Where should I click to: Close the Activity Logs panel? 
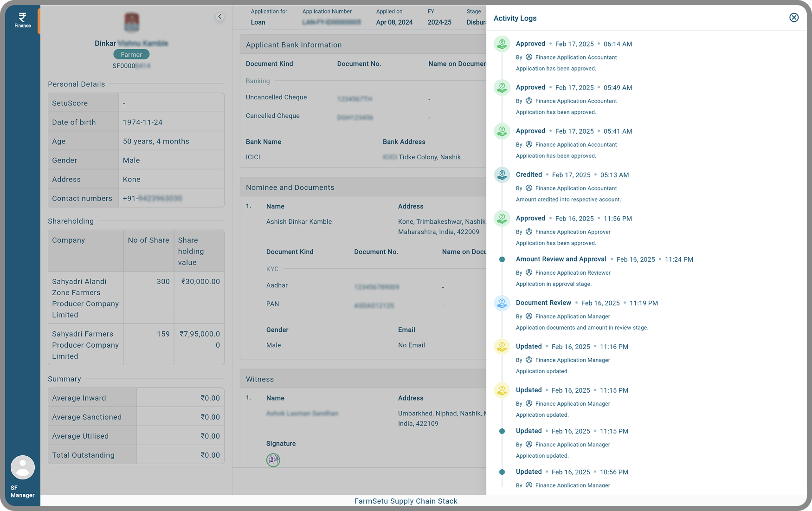[x=793, y=18]
